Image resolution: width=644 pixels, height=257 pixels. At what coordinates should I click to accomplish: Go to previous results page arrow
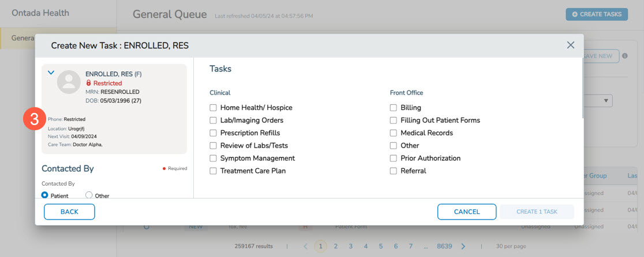pos(306,246)
